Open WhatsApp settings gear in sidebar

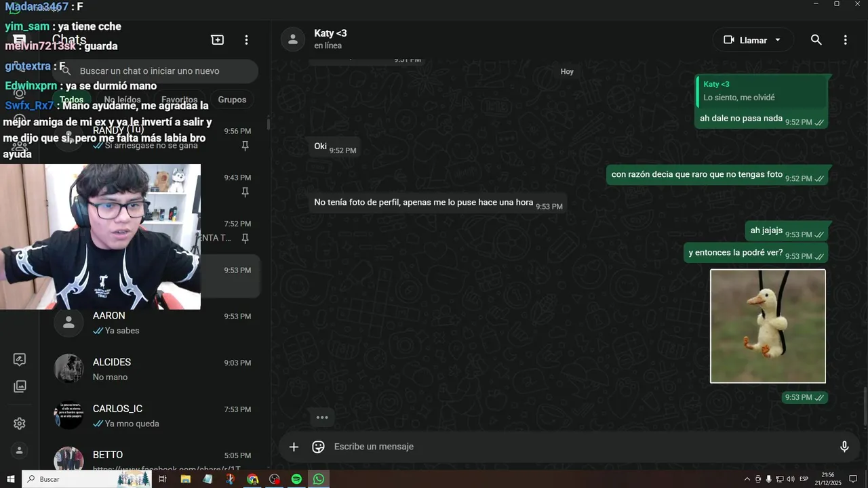(x=20, y=424)
